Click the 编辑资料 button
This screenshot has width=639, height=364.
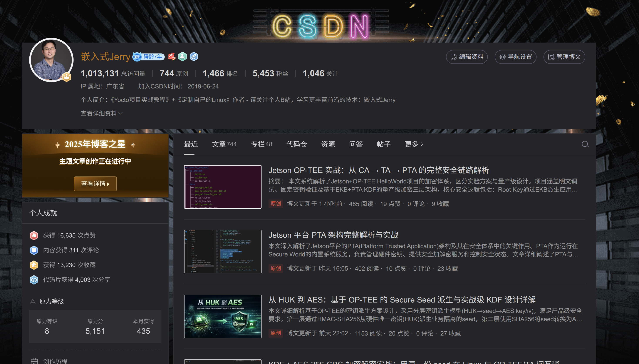coord(466,57)
